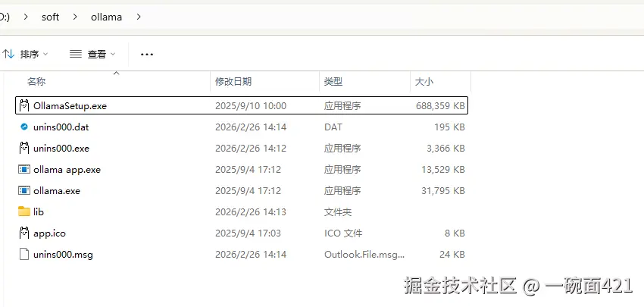Click the unins000.msg blank file icon
The width and height of the screenshot is (644, 307).
coord(24,255)
